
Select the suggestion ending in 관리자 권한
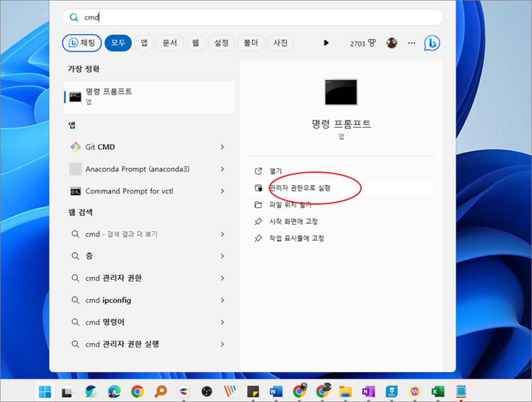click(x=140, y=278)
